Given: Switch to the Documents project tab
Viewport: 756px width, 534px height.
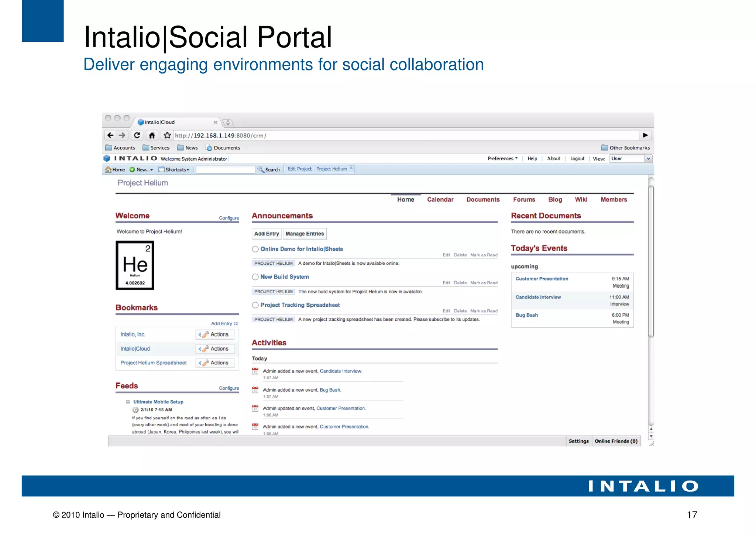Looking at the screenshot, I should coord(483,200).
